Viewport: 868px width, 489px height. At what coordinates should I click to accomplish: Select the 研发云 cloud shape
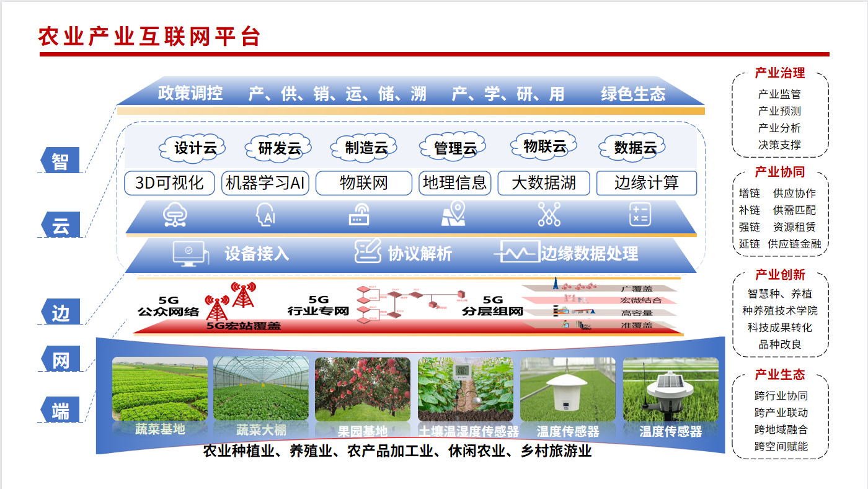point(278,148)
